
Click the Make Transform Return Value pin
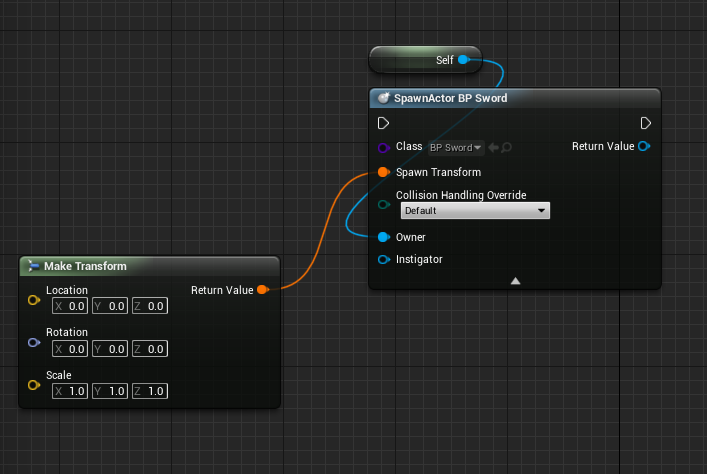tap(262, 290)
